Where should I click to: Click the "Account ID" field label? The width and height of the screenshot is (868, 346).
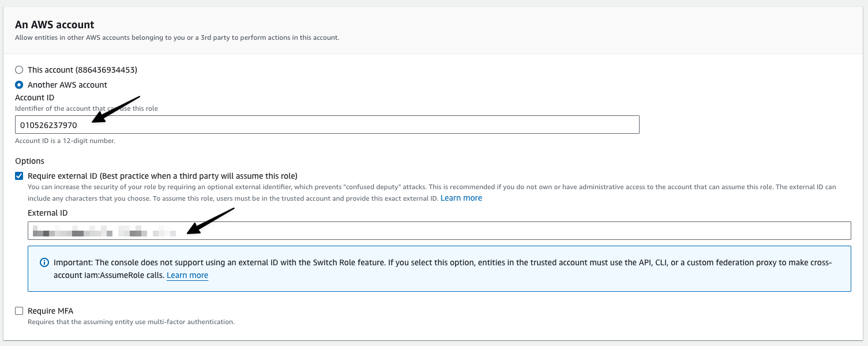tap(35, 97)
